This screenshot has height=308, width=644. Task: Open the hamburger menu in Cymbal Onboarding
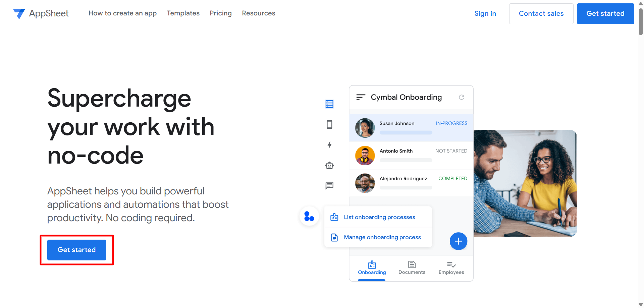[x=361, y=97]
